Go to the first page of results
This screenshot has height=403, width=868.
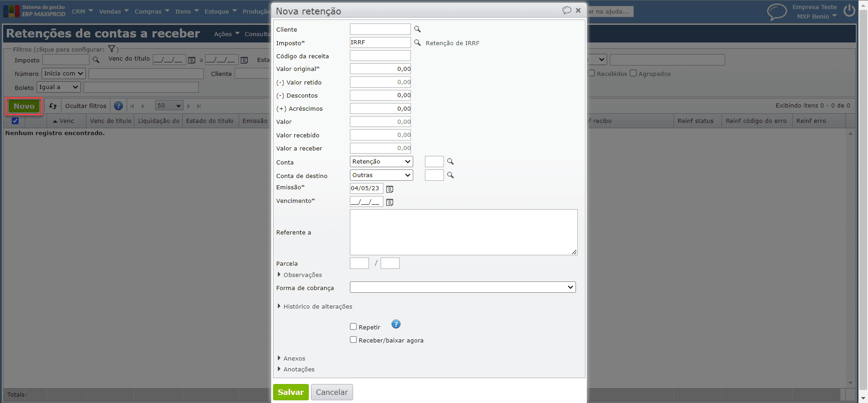tap(132, 106)
